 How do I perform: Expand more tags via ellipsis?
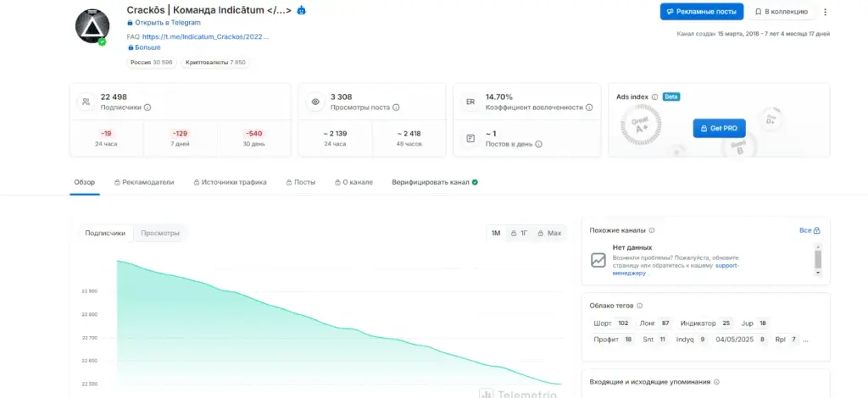(x=805, y=340)
